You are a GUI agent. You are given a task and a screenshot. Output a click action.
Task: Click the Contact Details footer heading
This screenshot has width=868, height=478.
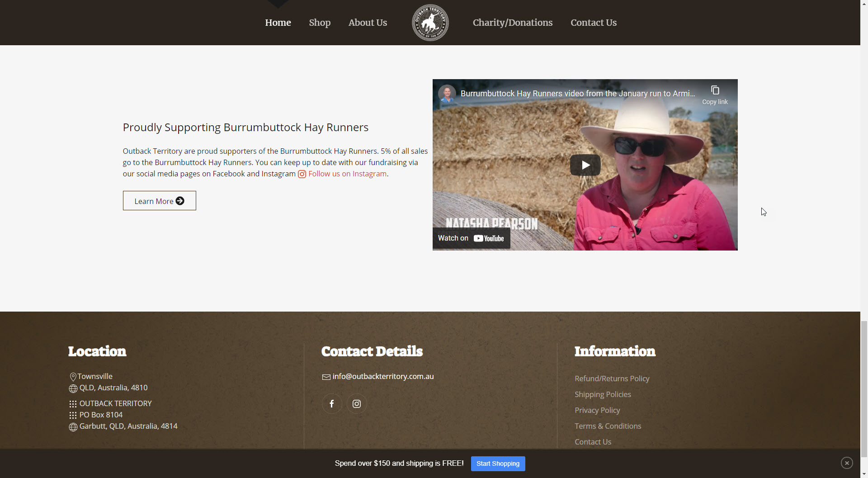[372, 351]
